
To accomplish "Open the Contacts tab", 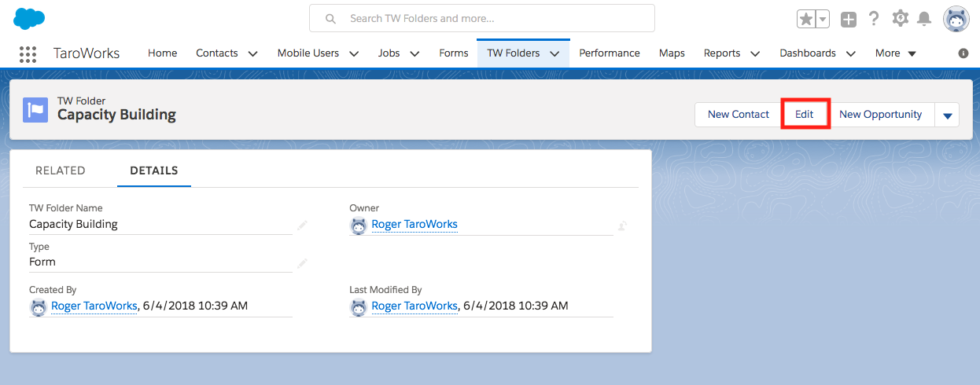I will pyautogui.click(x=217, y=53).
